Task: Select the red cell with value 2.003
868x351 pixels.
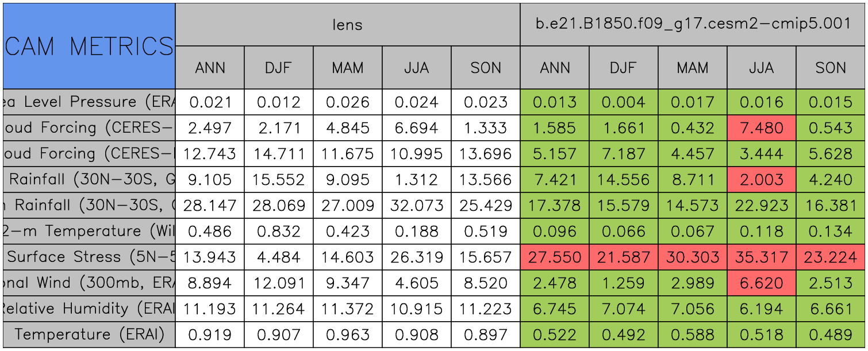Action: click(762, 180)
